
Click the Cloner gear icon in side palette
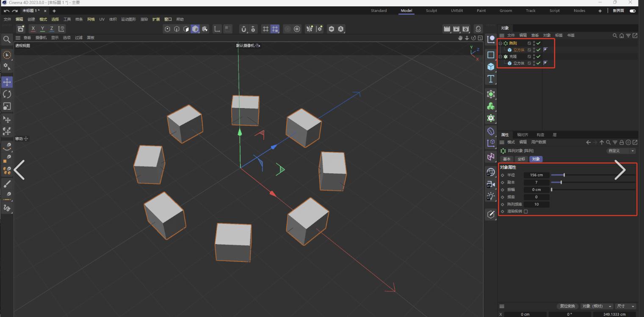[x=491, y=118]
